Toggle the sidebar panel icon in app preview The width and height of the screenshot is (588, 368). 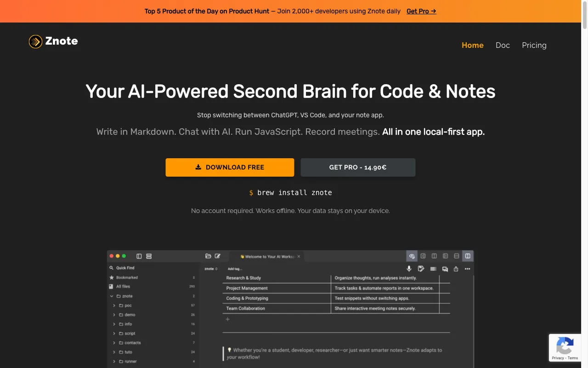pos(139,256)
